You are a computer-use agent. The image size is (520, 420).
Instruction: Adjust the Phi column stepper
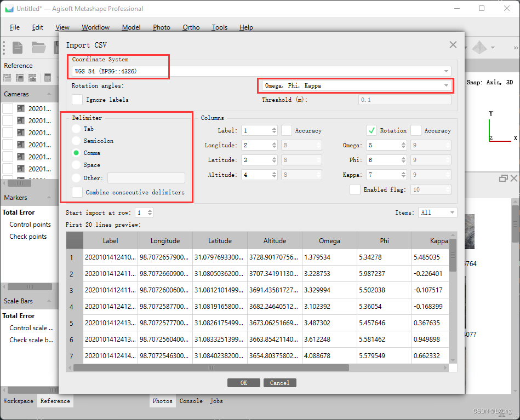tap(403, 160)
